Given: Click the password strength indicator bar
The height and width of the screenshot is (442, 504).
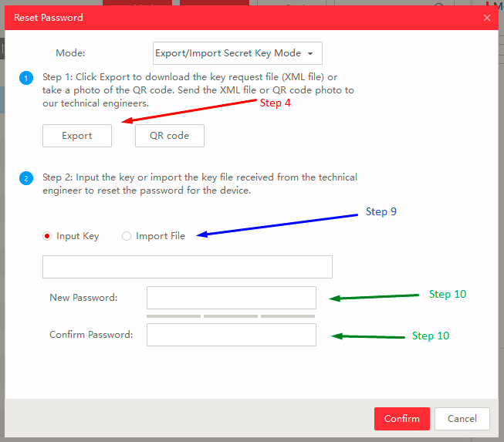Looking at the screenshot, I should coord(231,316).
